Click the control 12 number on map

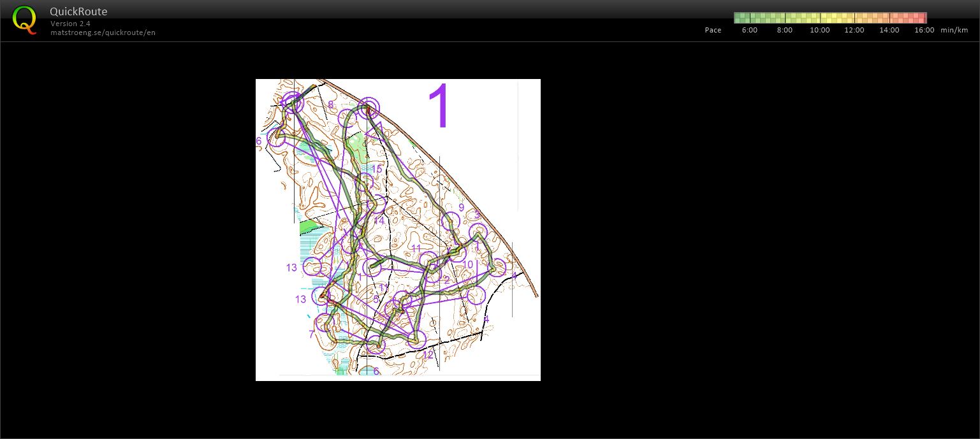[x=428, y=355]
